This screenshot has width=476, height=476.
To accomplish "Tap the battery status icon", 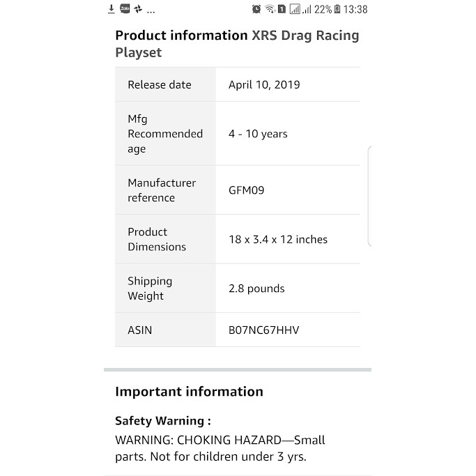I will 337,9.
